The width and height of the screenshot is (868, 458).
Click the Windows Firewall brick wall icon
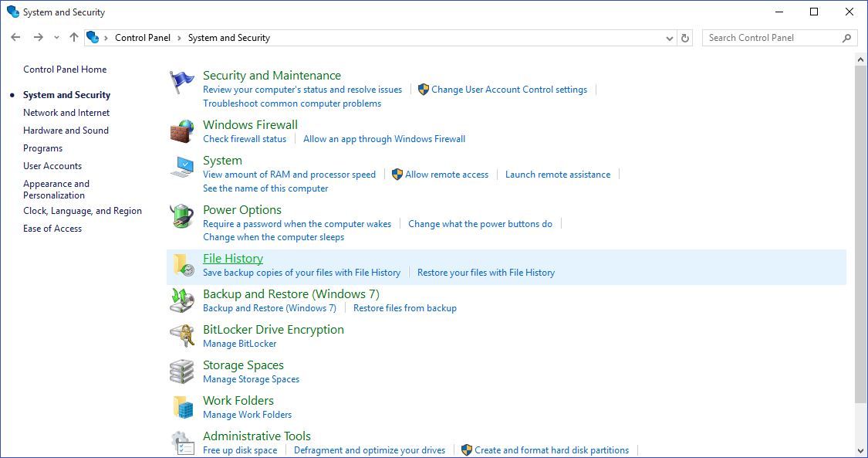pos(181,131)
